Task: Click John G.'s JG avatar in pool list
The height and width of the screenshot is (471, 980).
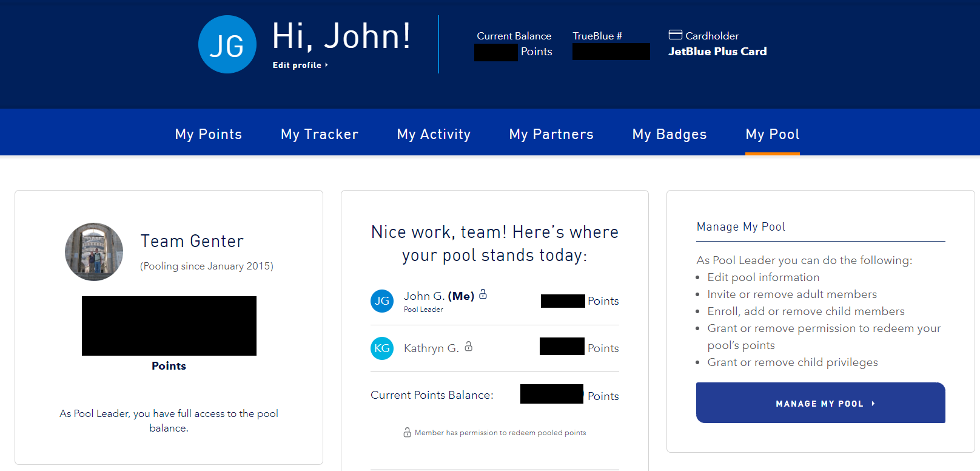Action: (382, 300)
